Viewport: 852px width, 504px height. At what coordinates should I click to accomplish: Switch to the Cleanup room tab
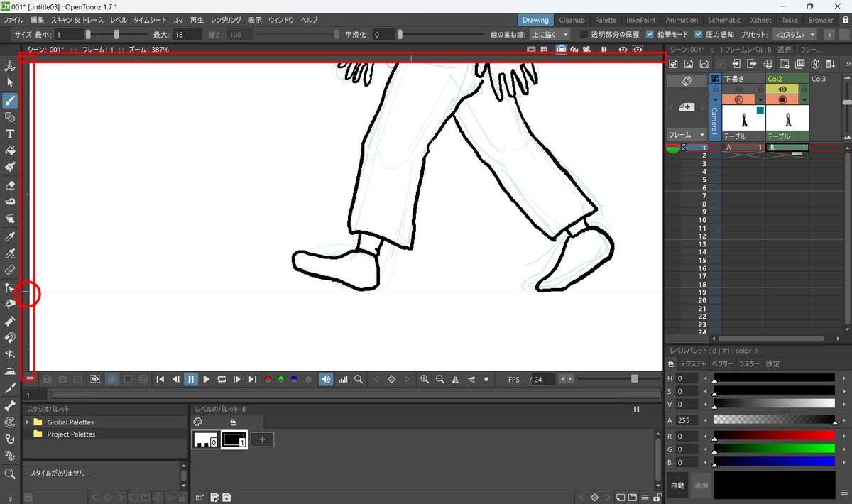pyautogui.click(x=572, y=20)
